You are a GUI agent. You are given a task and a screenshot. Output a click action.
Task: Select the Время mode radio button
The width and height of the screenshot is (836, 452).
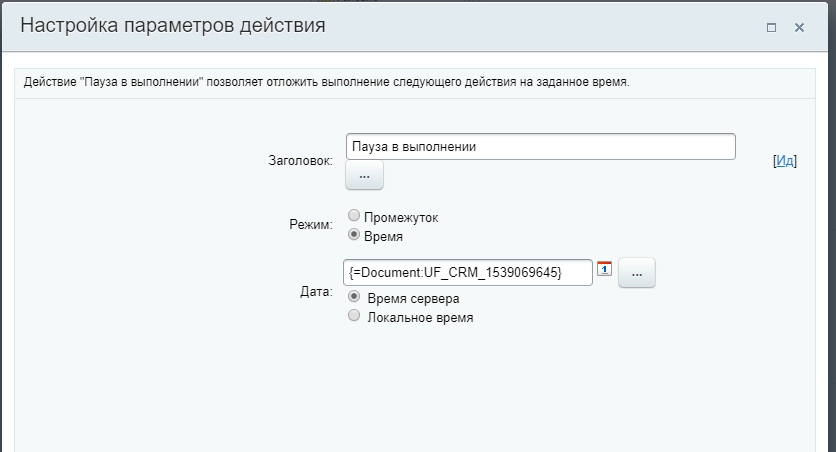(x=353, y=235)
